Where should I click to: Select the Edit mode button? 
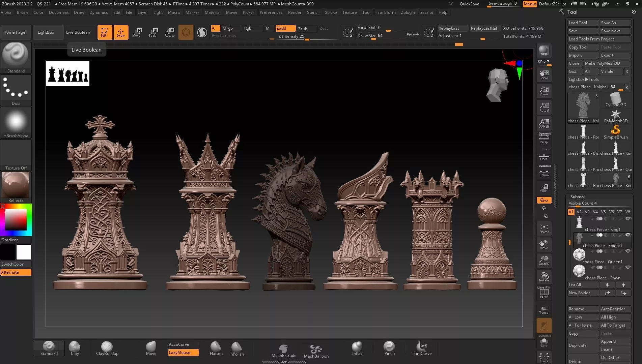tap(105, 32)
